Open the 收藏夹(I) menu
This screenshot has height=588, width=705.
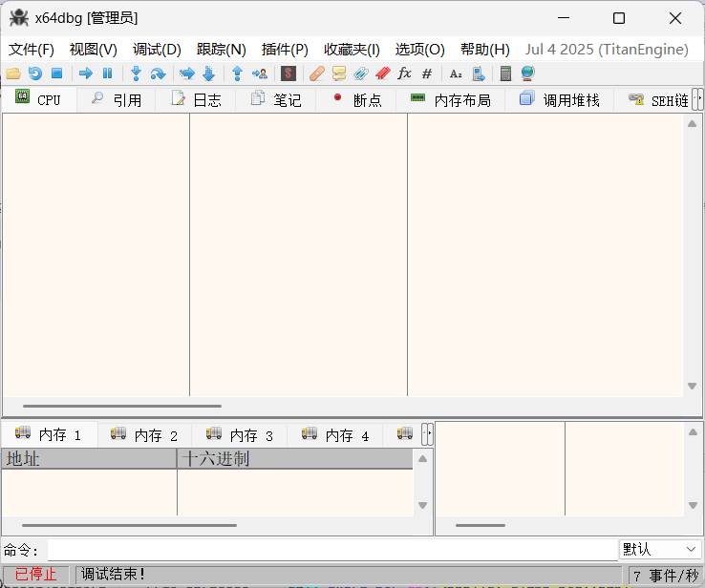[x=352, y=50]
